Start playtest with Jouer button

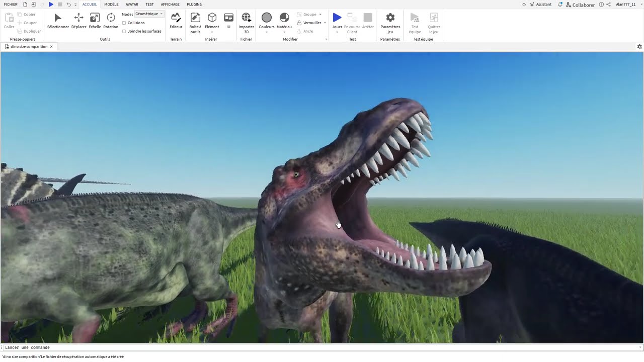(x=337, y=21)
